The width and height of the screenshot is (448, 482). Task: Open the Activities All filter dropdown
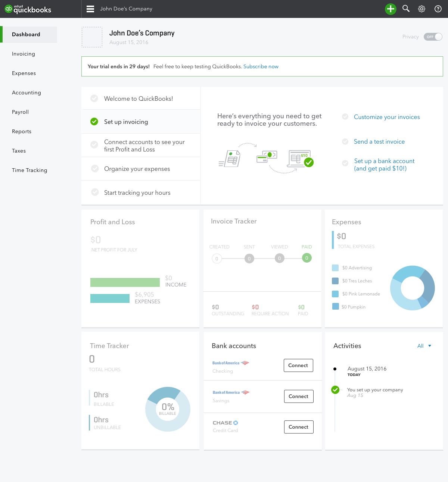(x=424, y=346)
